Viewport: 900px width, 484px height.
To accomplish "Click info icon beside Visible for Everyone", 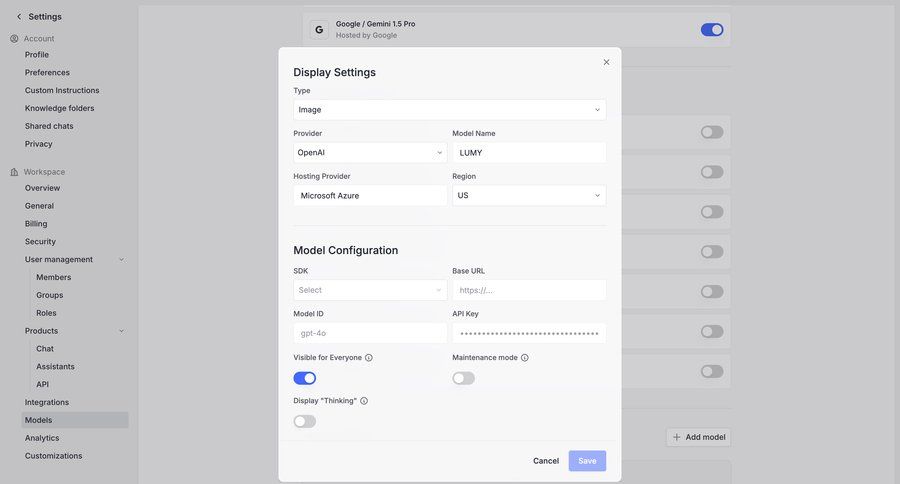I will (x=369, y=358).
